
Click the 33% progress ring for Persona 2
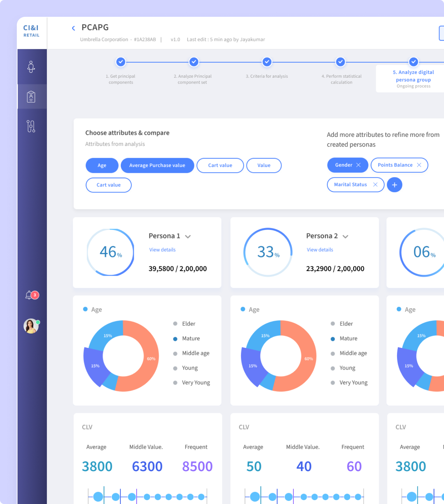coord(268,252)
